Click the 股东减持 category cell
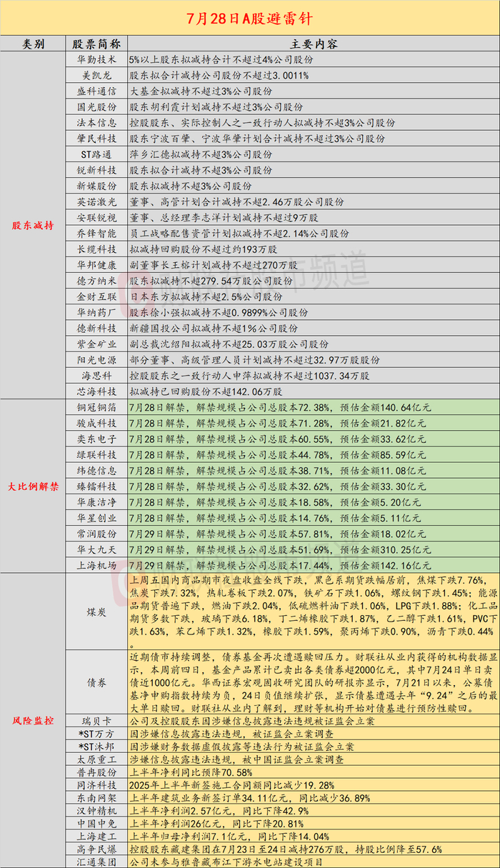The width and height of the screenshot is (500, 868). tap(33, 226)
